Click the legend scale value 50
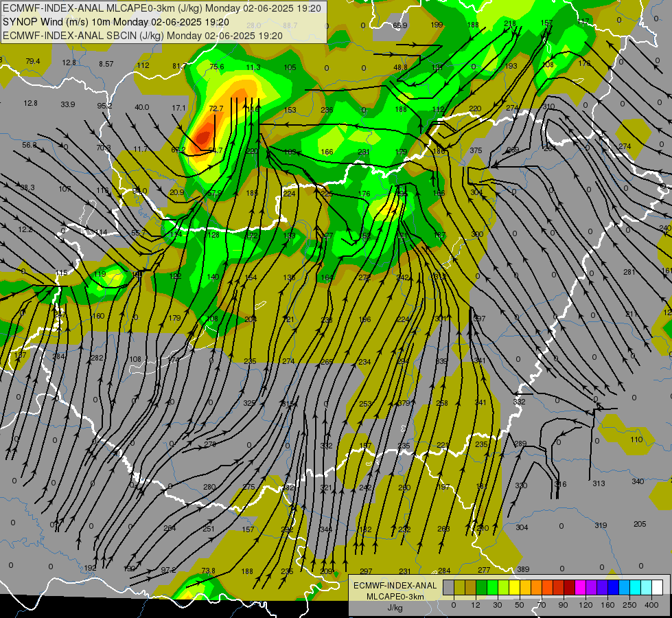 pyautogui.click(x=520, y=605)
